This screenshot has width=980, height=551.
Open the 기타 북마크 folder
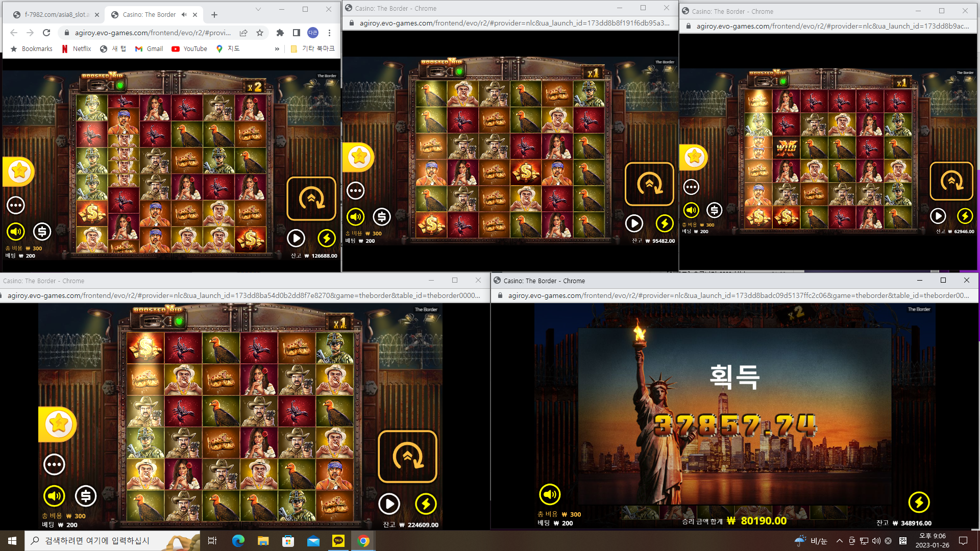(312, 49)
